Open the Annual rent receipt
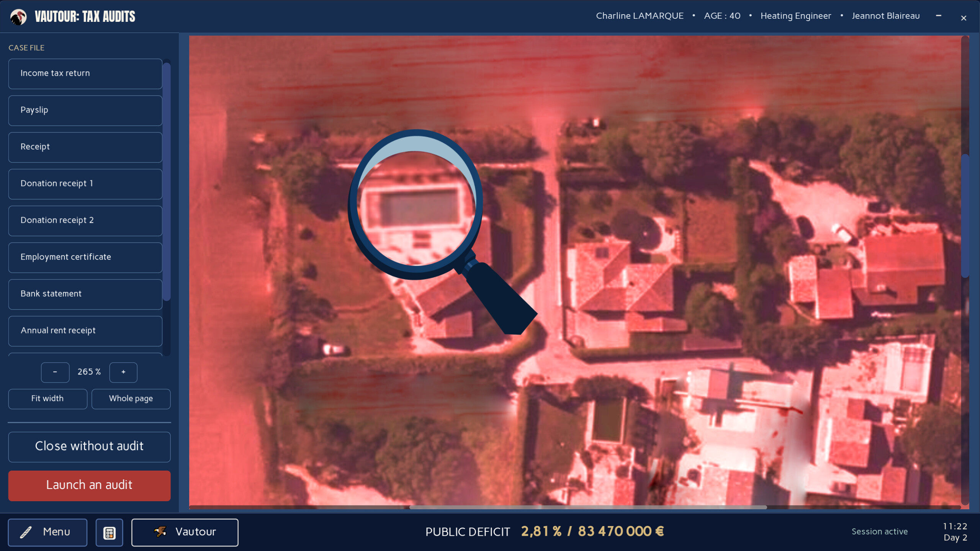This screenshot has height=551, width=980. click(85, 330)
